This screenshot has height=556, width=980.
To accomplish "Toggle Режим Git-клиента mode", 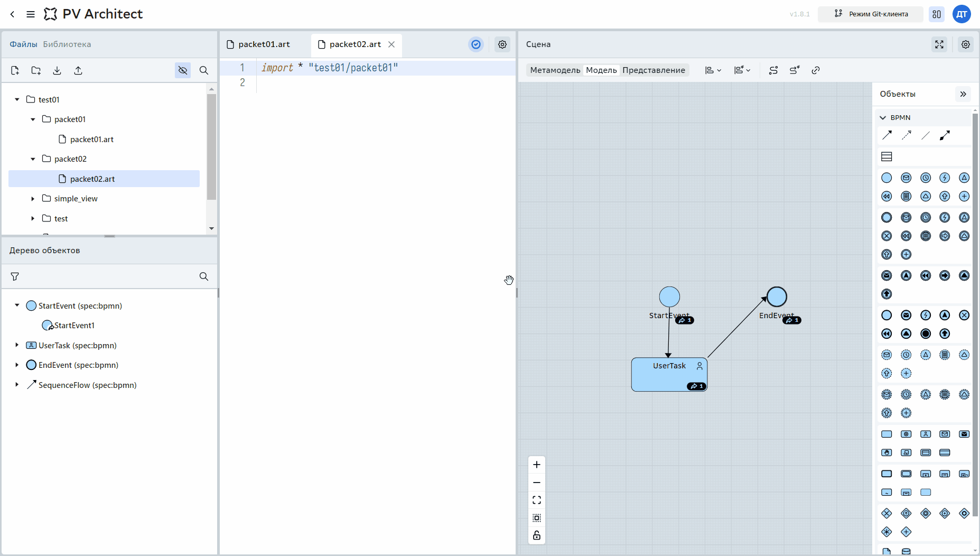I will click(871, 14).
